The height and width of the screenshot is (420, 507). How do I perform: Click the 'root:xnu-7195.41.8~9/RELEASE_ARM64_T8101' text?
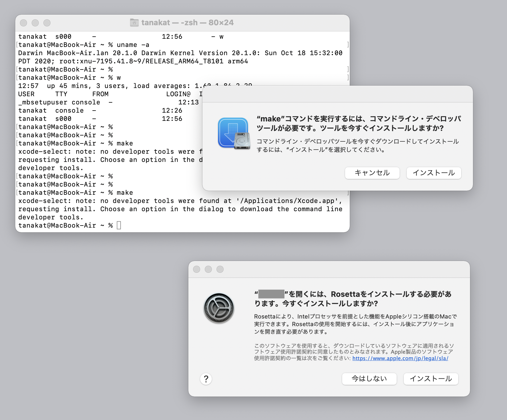click(141, 61)
